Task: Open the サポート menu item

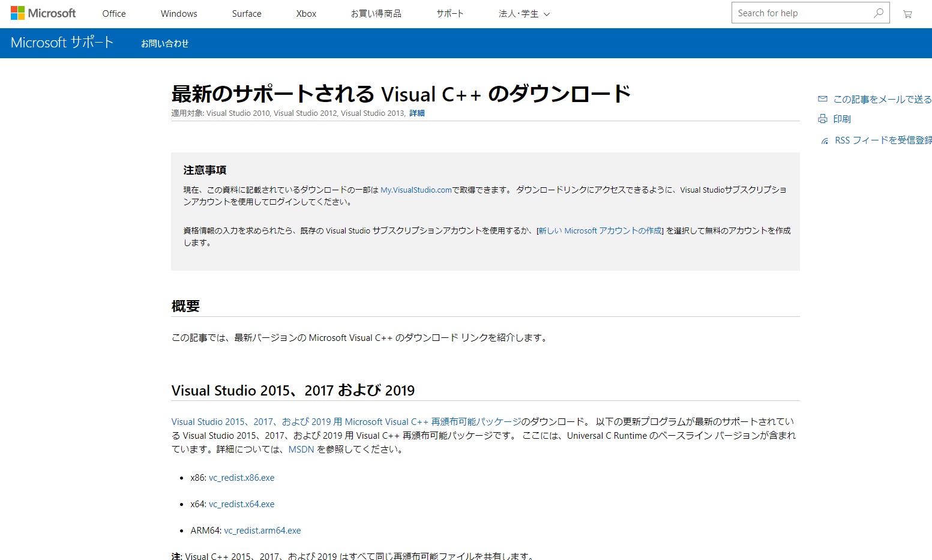Action: (x=450, y=14)
